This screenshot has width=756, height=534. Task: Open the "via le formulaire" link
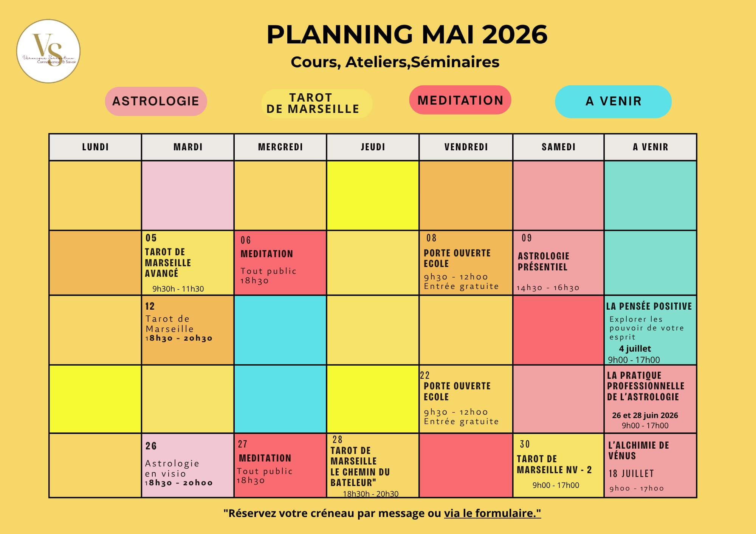(492, 513)
